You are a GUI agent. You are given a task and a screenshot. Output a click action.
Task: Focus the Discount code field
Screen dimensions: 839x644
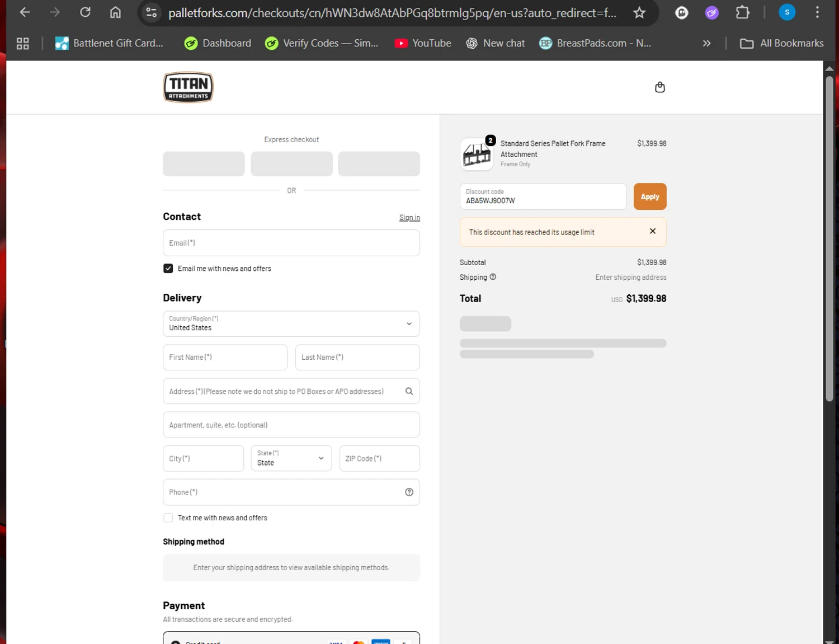click(x=543, y=196)
